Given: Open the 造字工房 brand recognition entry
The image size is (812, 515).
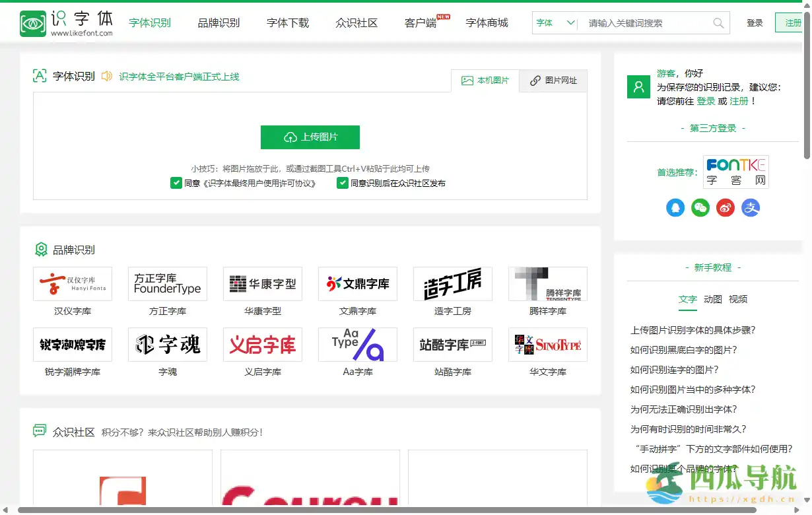Looking at the screenshot, I should [452, 283].
